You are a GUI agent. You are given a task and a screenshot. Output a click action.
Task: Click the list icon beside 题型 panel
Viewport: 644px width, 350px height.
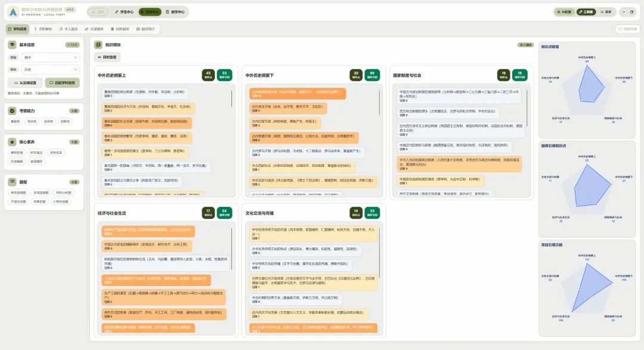pyautogui.click(x=13, y=182)
